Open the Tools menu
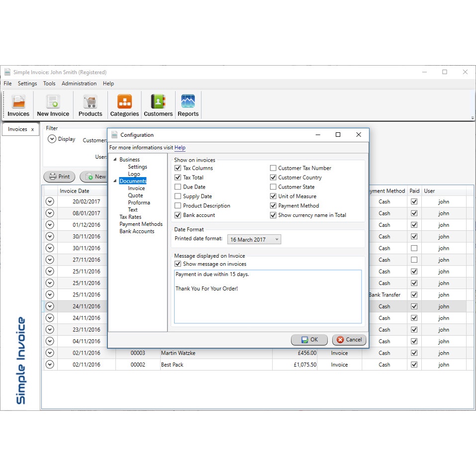This screenshot has height=476, width=476. pyautogui.click(x=49, y=84)
